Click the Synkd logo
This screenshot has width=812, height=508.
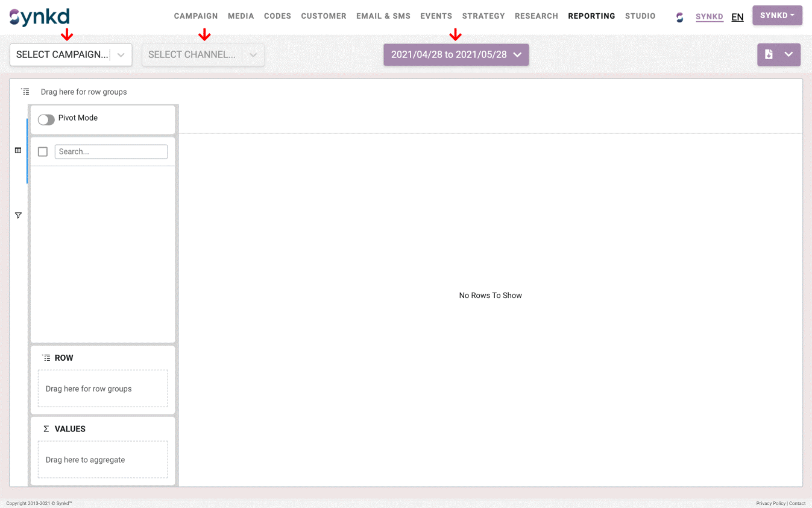click(39, 16)
